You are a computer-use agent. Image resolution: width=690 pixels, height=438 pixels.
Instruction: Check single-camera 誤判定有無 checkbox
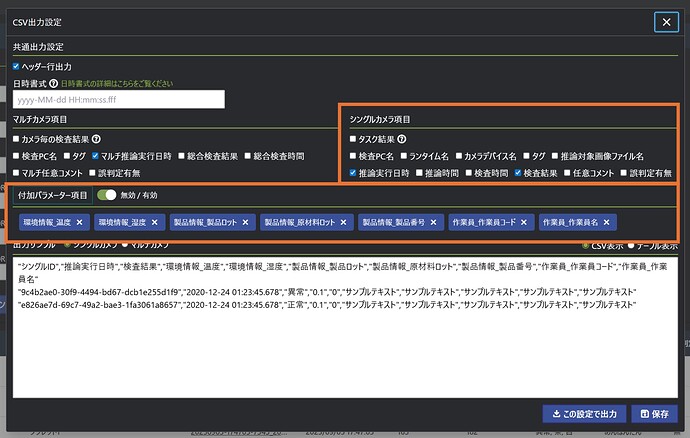pos(623,173)
